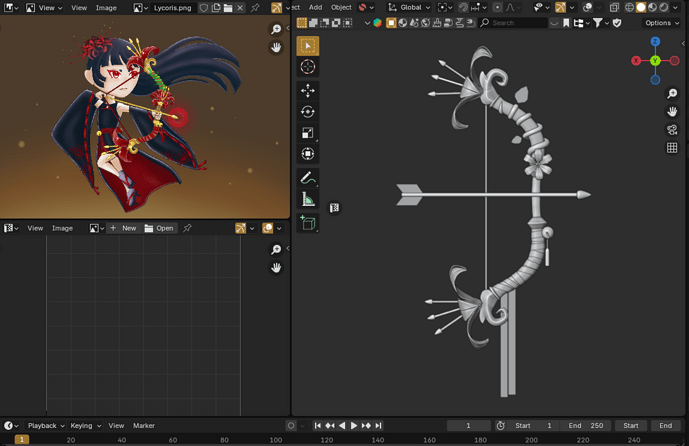
Task: Select the Scale tool
Action: point(308,133)
